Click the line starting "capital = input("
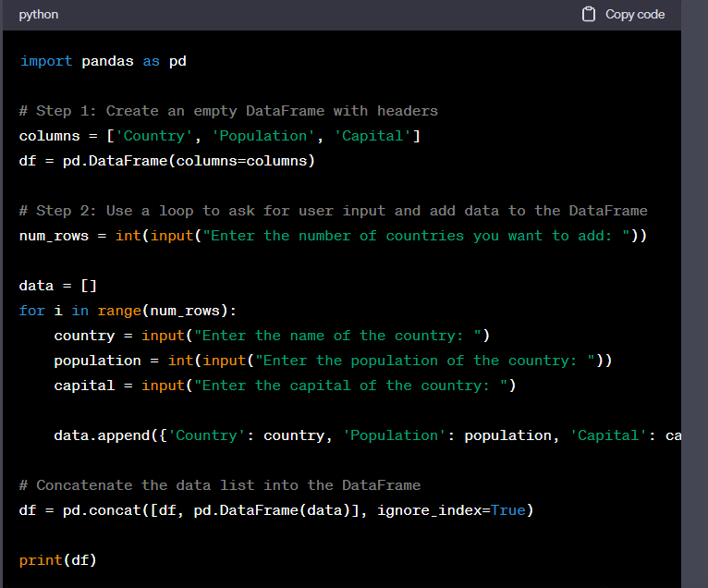The height and width of the screenshot is (588, 708). click(285, 385)
